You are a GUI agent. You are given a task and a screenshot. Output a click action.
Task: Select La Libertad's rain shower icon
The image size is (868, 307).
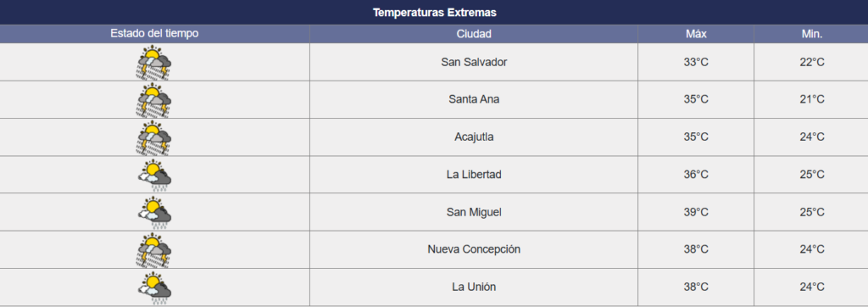[x=154, y=175]
